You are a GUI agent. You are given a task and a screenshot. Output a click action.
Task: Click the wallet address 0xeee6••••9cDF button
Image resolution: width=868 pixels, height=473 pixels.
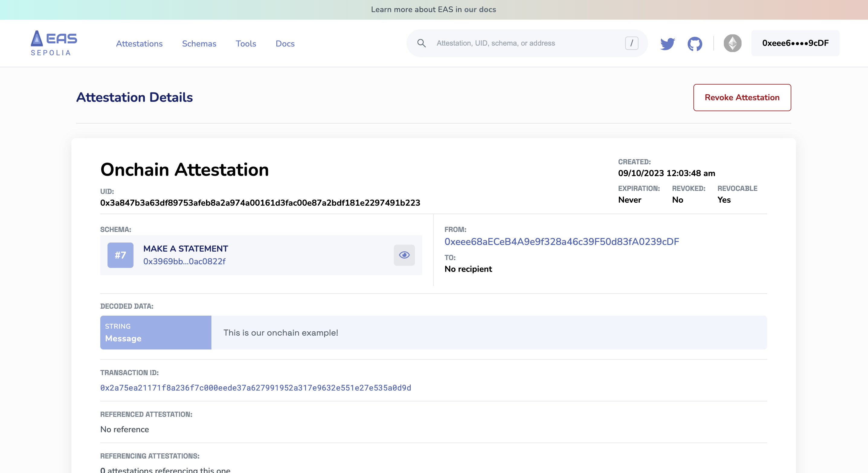click(x=795, y=43)
